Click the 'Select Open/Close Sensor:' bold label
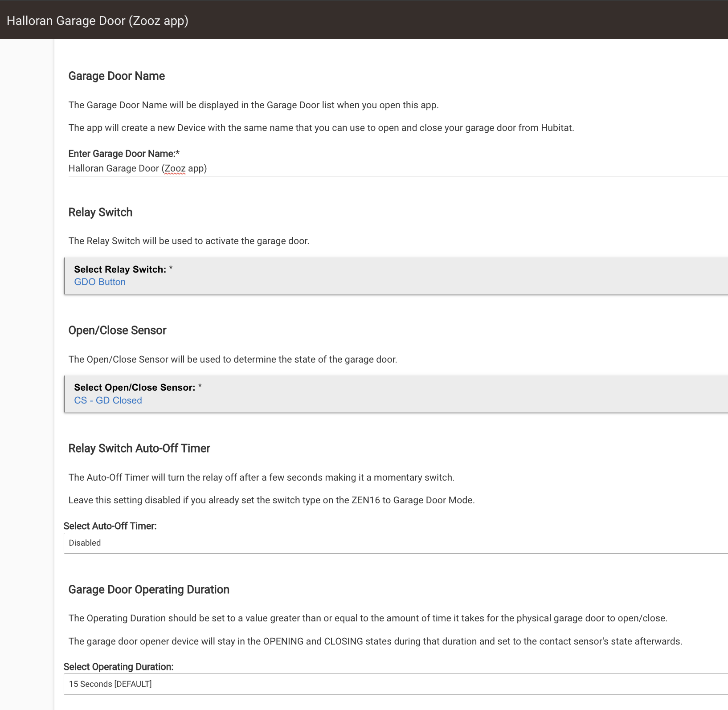 coord(135,388)
